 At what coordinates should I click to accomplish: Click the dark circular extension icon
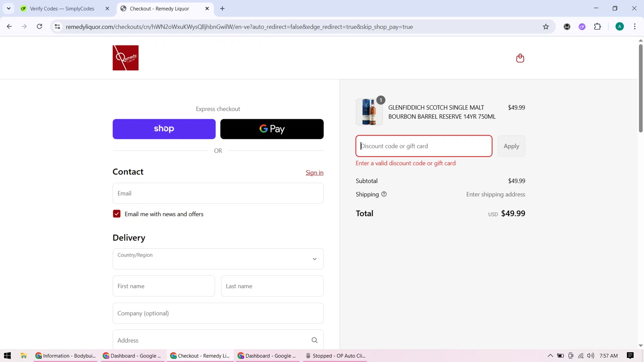point(567,27)
